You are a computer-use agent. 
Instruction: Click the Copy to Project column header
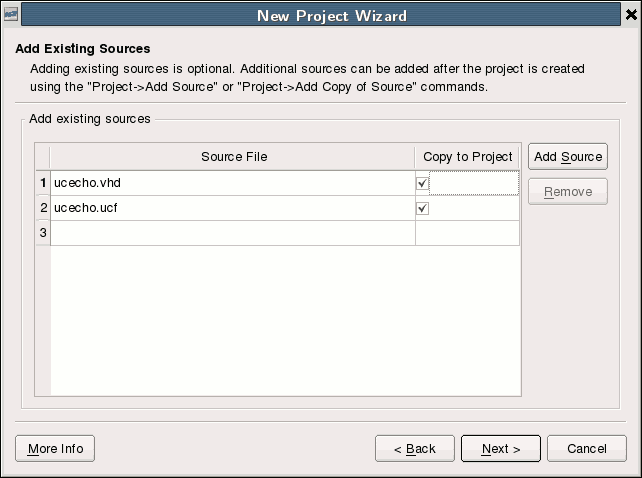[467, 157]
